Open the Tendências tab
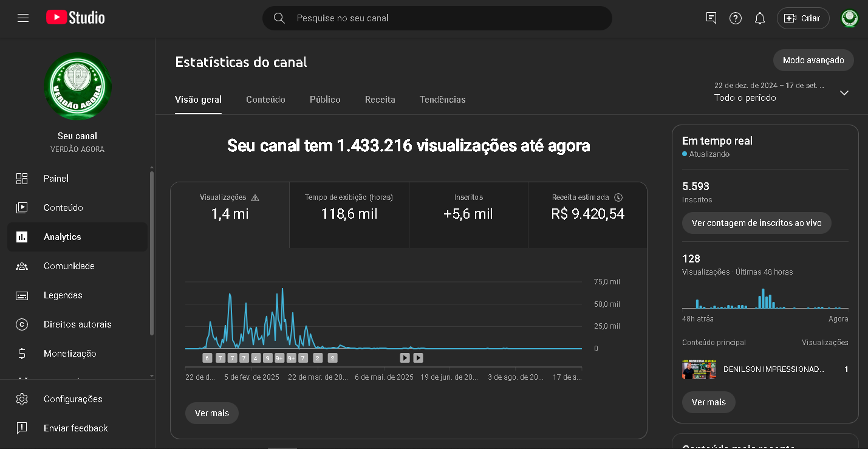 [443, 100]
